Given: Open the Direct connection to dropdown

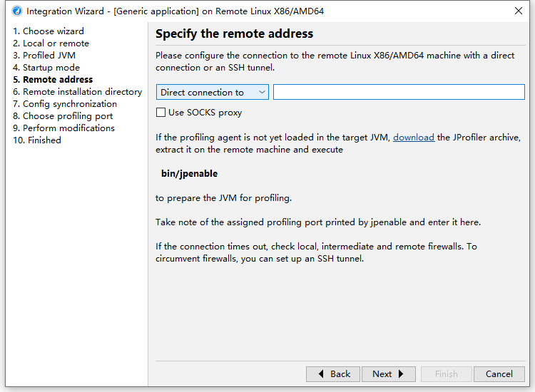Looking at the screenshot, I should (x=212, y=92).
